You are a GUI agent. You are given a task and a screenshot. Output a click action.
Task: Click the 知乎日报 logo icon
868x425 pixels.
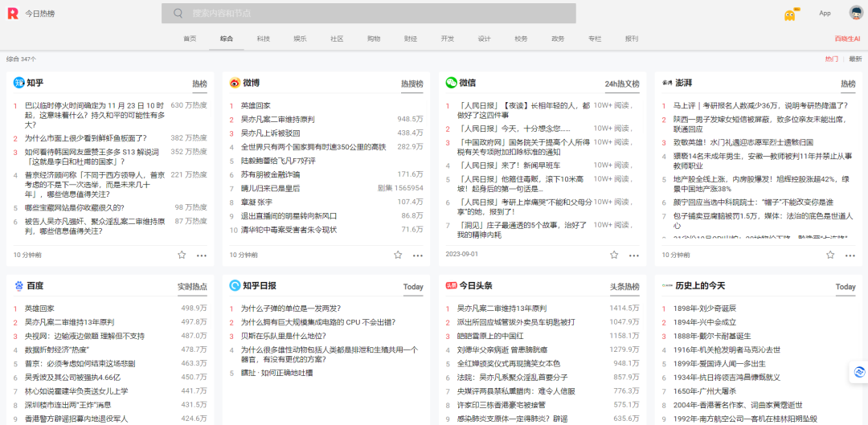(235, 286)
